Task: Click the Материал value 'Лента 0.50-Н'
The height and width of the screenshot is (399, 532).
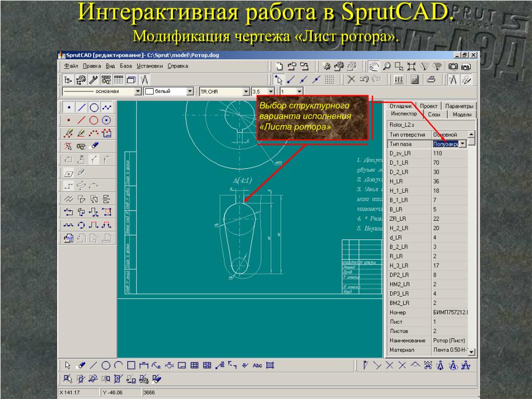Action: point(449,350)
